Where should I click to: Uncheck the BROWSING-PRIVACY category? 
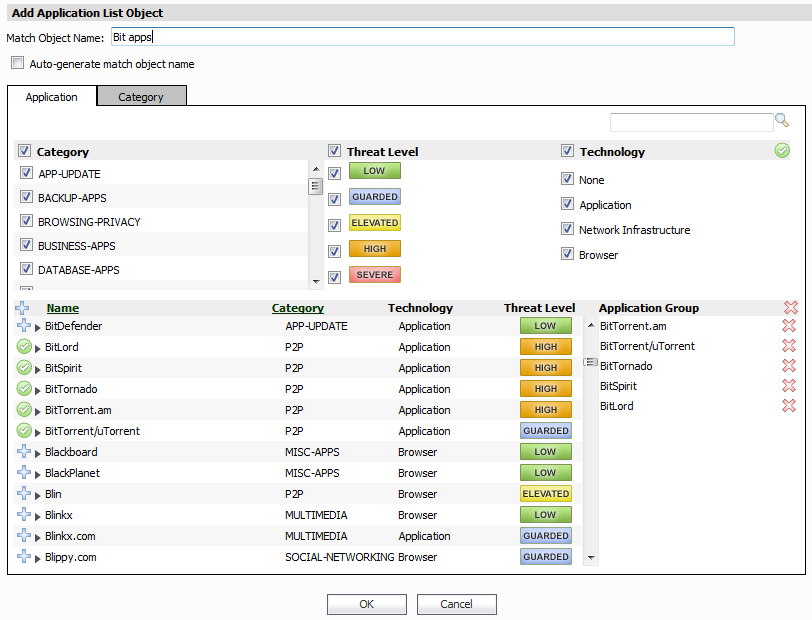[26, 221]
